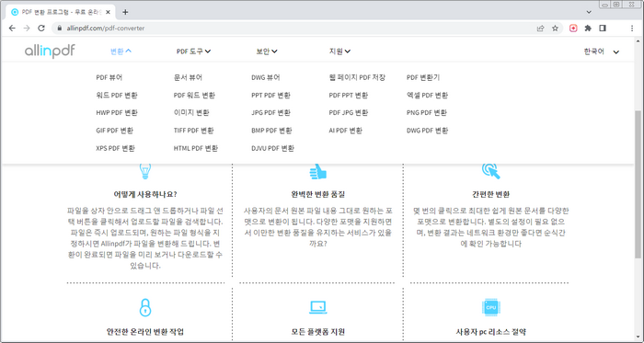Viewport: 644px width, 343px height.
Task: Click the 어떻게 사용하나요? heading
Action: [145, 194]
